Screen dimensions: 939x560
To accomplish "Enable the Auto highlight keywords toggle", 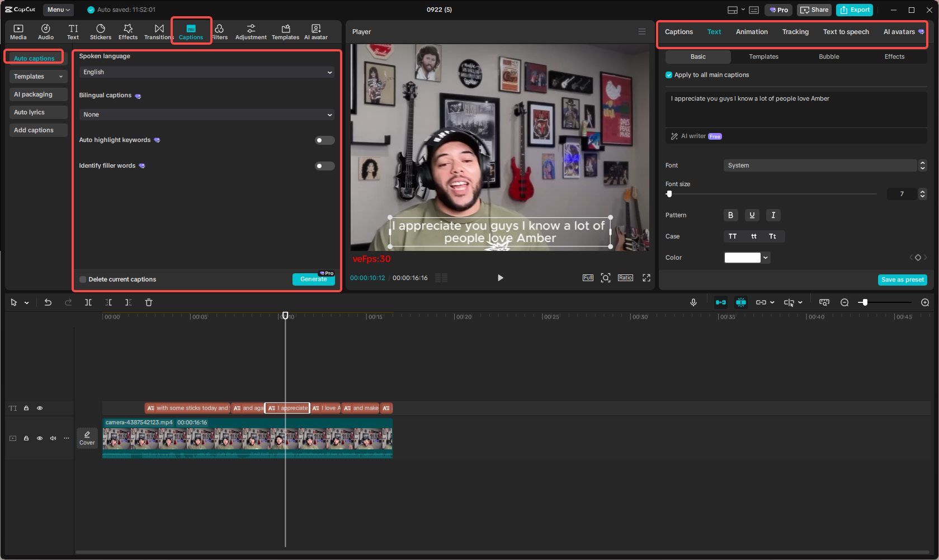I will click(324, 140).
